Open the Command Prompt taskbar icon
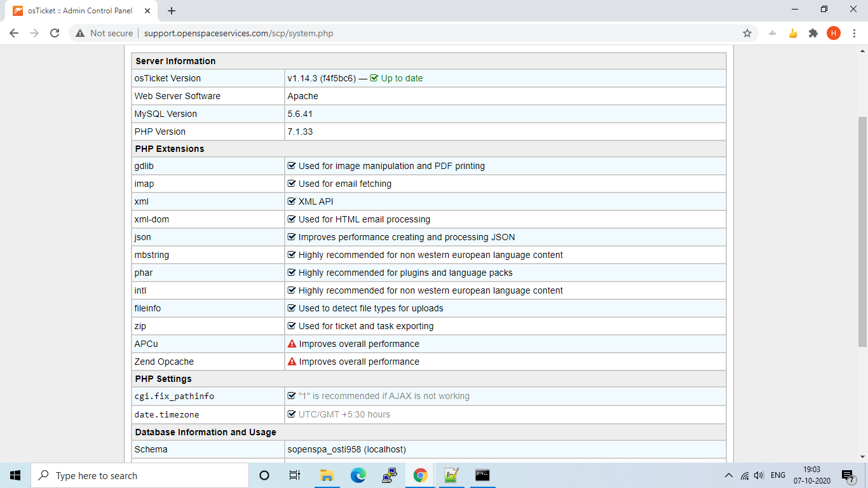Screen dimensions: 868x488 482,475
